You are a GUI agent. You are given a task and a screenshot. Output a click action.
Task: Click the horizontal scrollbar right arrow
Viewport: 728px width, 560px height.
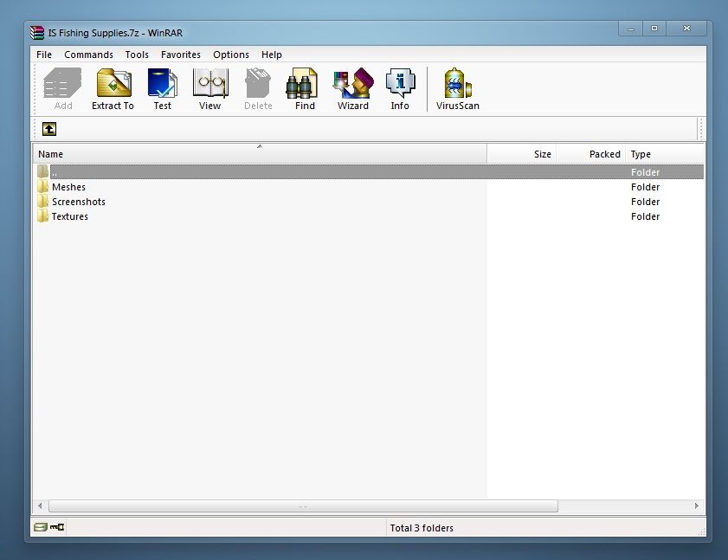point(697,505)
